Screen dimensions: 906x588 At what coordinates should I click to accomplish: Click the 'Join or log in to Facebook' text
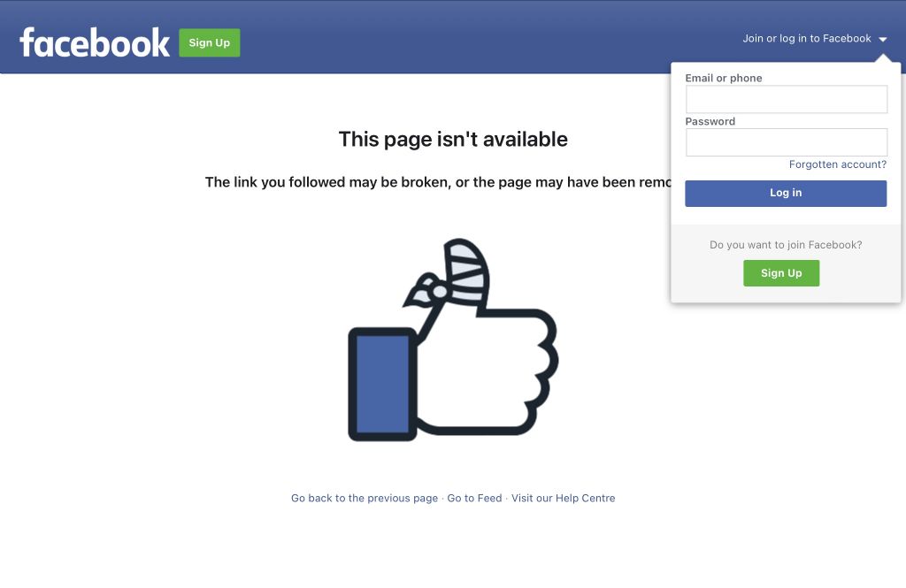coord(807,39)
